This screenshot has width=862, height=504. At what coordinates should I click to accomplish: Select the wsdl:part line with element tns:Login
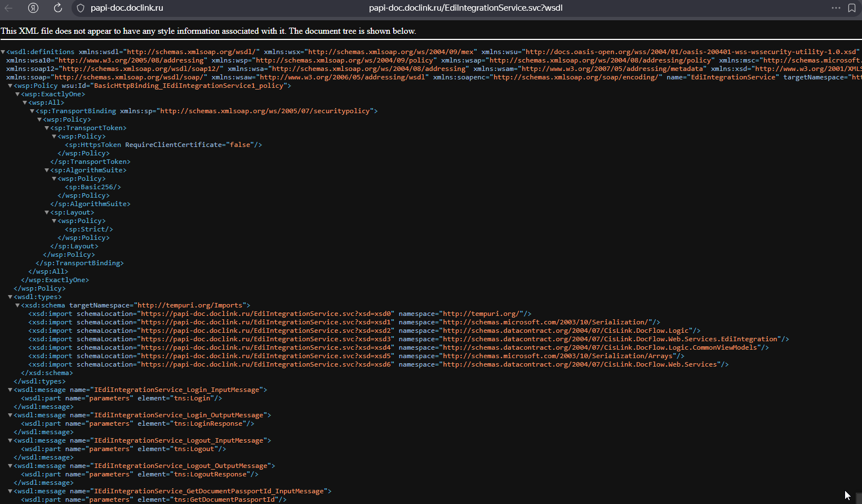122,398
